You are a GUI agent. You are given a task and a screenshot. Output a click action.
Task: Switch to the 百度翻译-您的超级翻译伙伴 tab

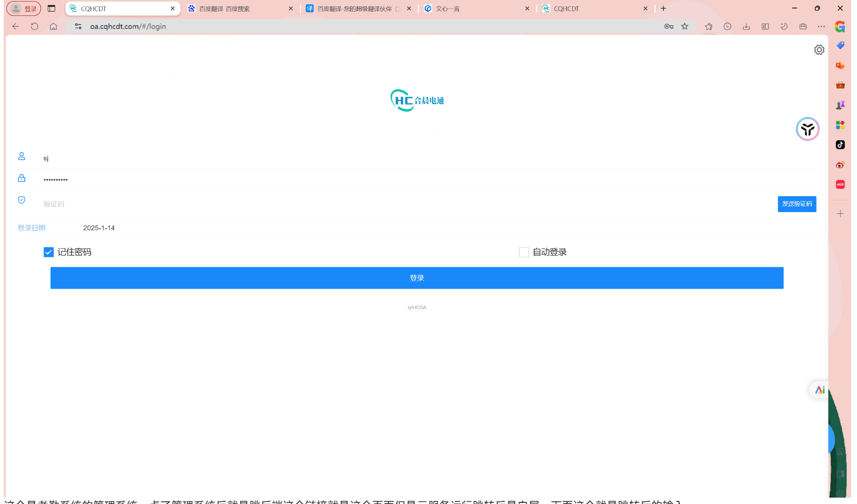click(359, 9)
